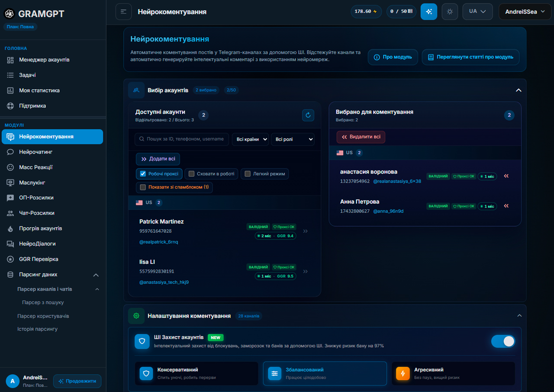The width and height of the screenshot is (554, 392).
Task: Open the UA language dropdown
Action: (x=478, y=12)
